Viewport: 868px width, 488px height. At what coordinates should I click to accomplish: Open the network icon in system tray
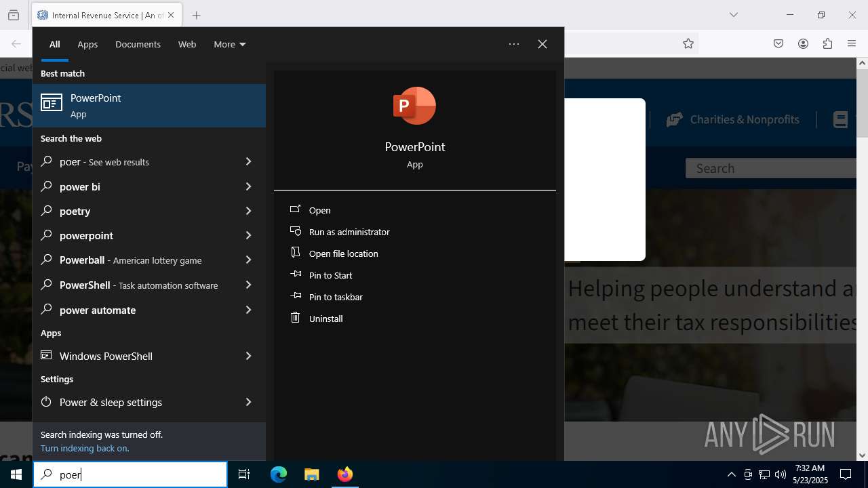[764, 474]
